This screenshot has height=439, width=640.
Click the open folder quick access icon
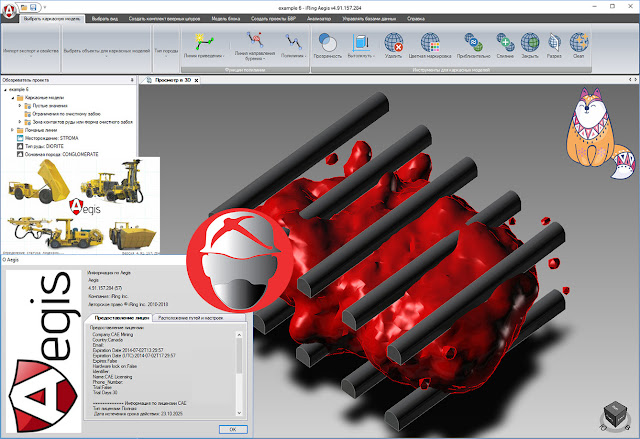coord(24,7)
